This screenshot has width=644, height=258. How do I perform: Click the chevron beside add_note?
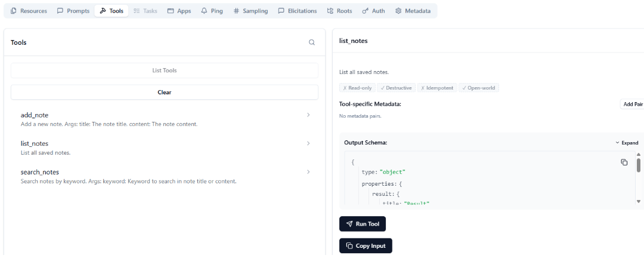308,115
